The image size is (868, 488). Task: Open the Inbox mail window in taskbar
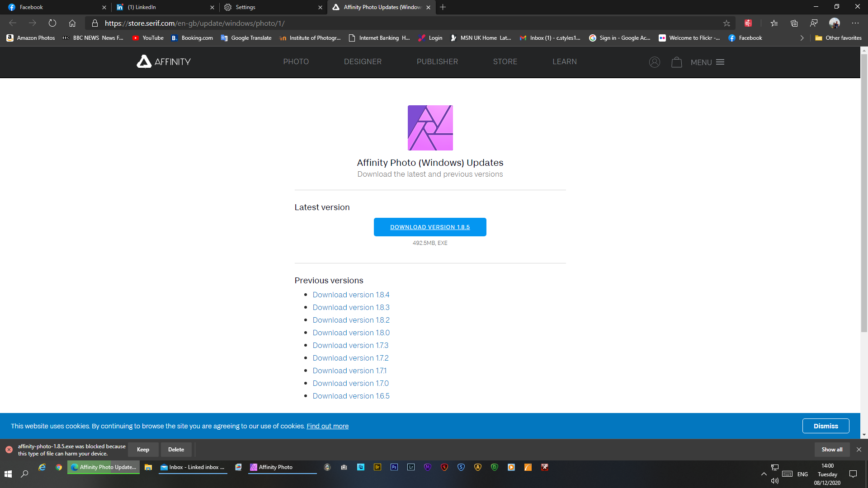pyautogui.click(x=193, y=467)
